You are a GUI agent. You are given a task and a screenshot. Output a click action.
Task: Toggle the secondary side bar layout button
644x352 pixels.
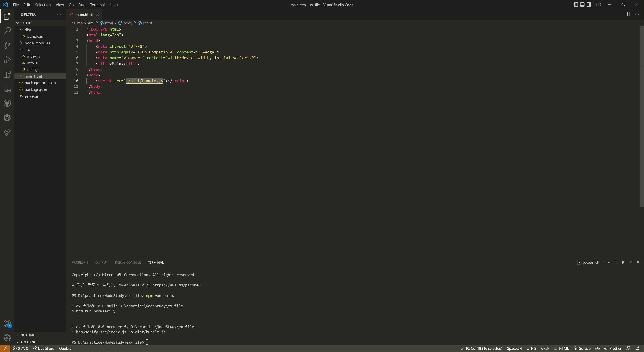(589, 5)
